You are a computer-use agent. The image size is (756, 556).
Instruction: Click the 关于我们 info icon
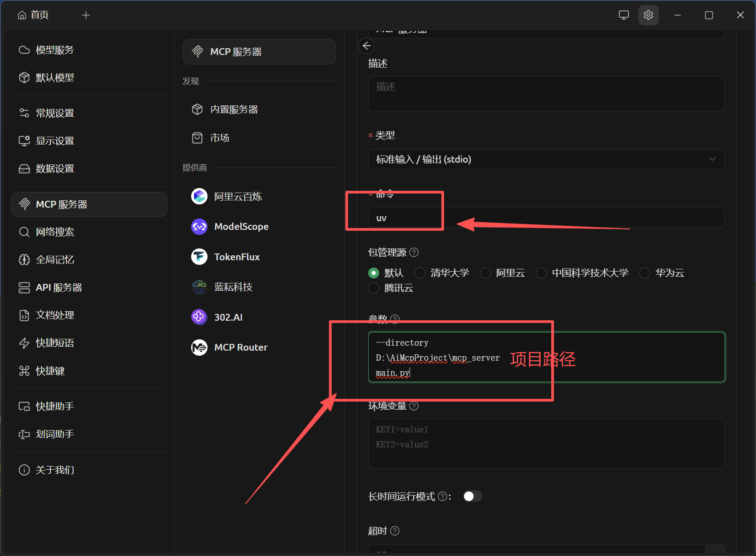coord(24,470)
